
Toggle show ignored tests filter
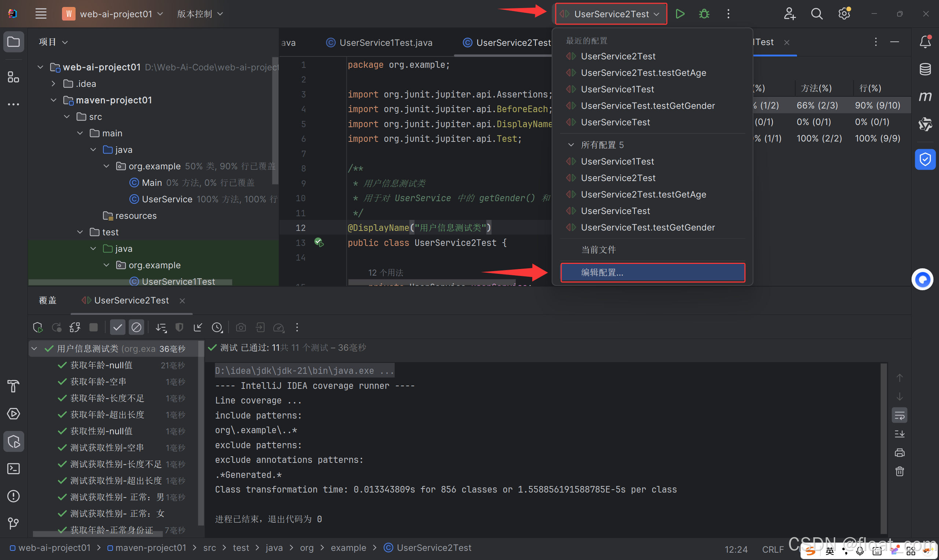[136, 327]
